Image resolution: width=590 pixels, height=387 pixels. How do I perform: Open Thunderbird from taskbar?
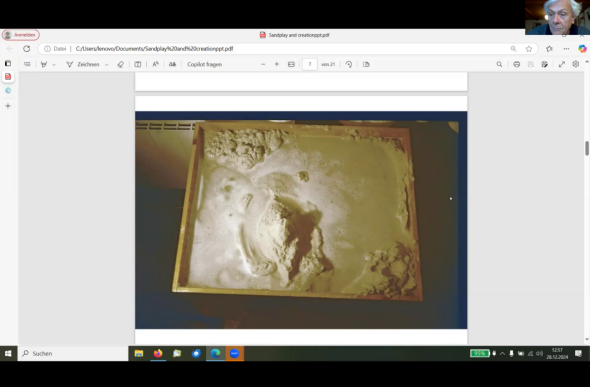(196, 354)
